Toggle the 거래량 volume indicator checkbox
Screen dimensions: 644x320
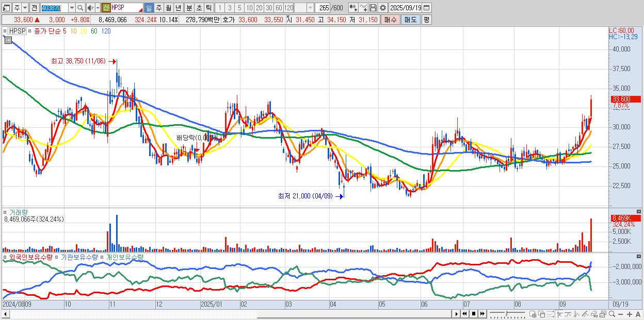[x=5, y=211]
